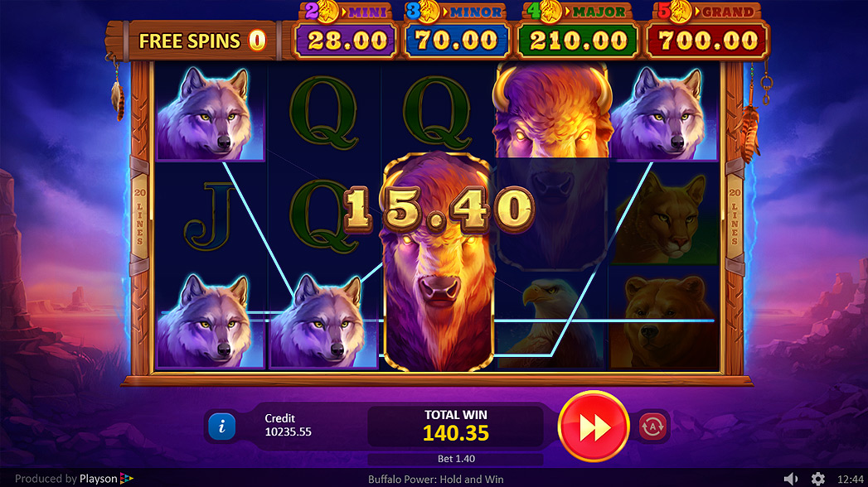The width and height of the screenshot is (868, 487).
Task: Click the red fast-forward spin button
Action: click(594, 427)
